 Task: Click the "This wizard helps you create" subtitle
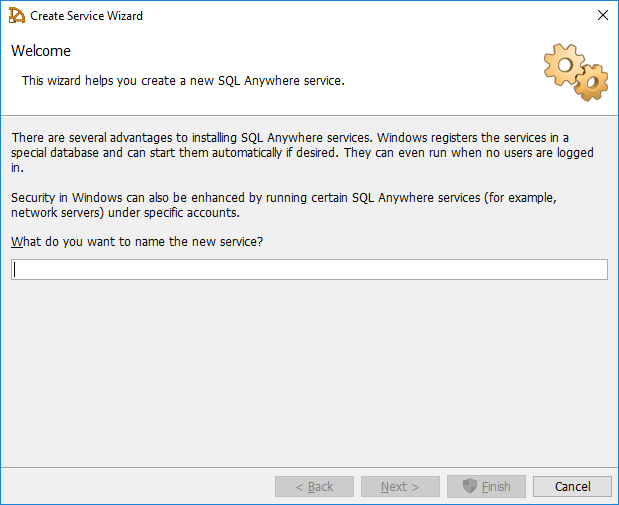[x=183, y=81]
